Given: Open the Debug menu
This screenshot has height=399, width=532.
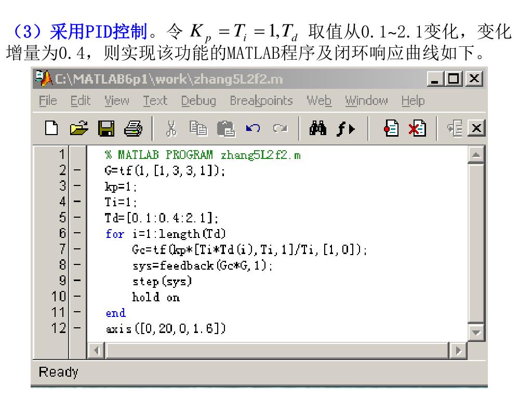Looking at the screenshot, I should click(198, 101).
